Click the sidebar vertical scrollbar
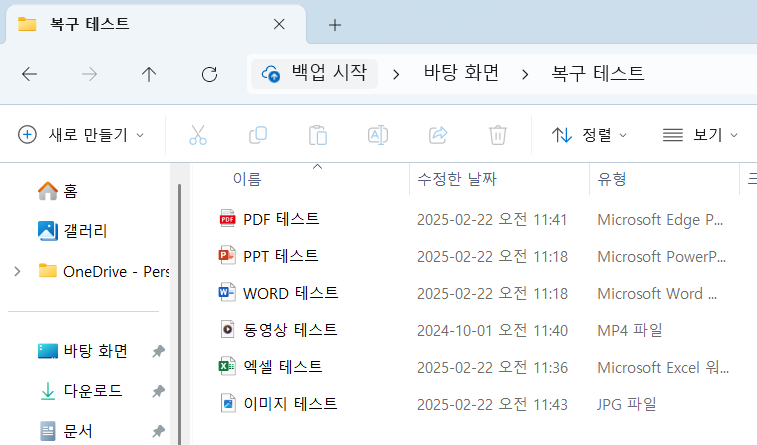757x445 pixels. tap(179, 314)
